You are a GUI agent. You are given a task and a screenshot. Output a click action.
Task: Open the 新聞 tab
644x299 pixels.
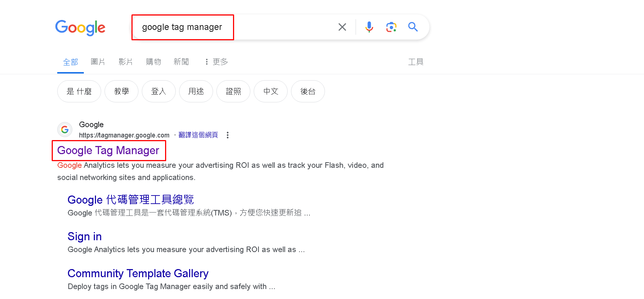(181, 62)
